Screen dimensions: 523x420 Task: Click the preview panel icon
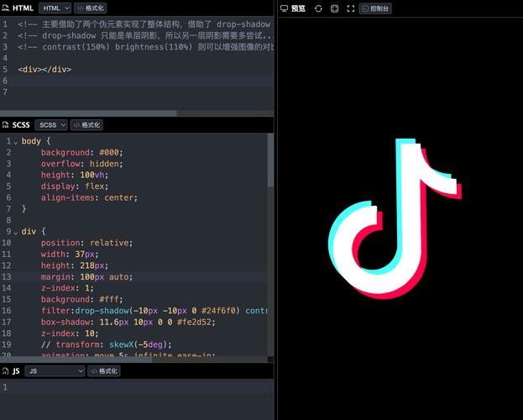pyautogui.click(x=284, y=8)
